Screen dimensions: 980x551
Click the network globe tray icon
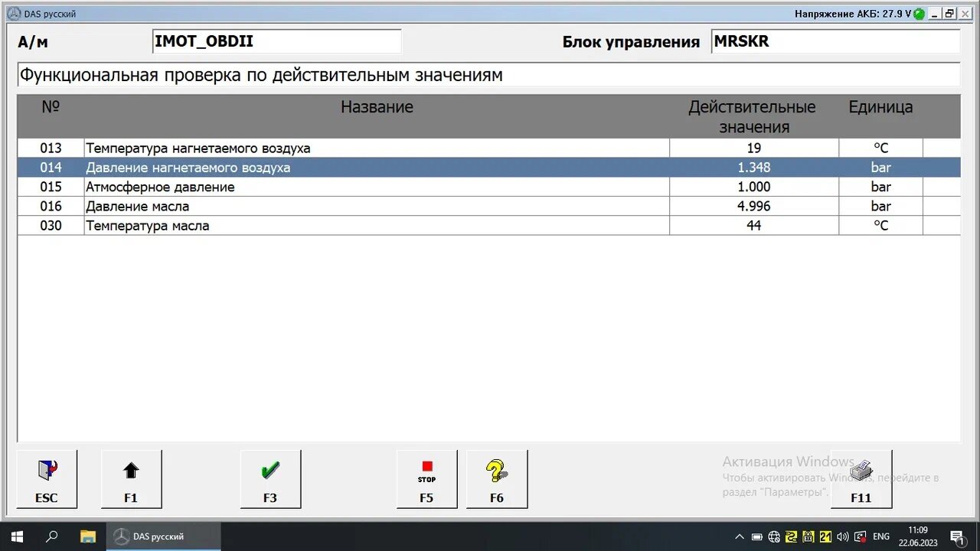coord(774,536)
